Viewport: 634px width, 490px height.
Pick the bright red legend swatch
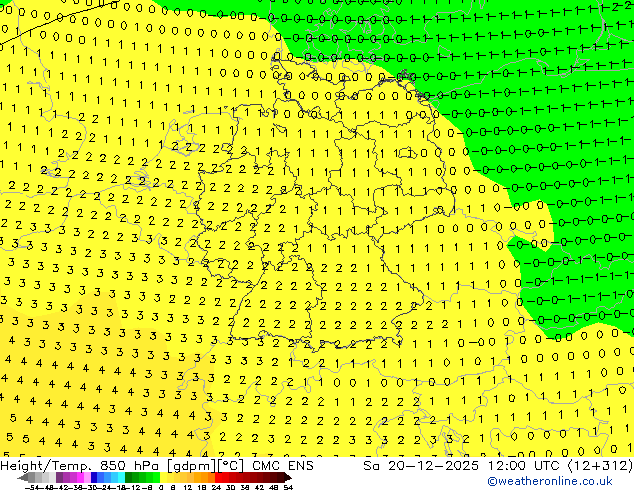(218, 478)
